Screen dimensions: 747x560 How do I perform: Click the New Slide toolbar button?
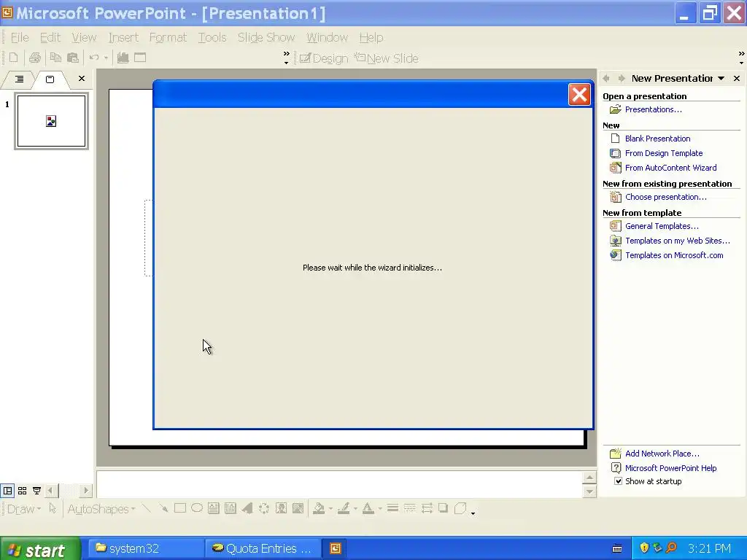(387, 58)
